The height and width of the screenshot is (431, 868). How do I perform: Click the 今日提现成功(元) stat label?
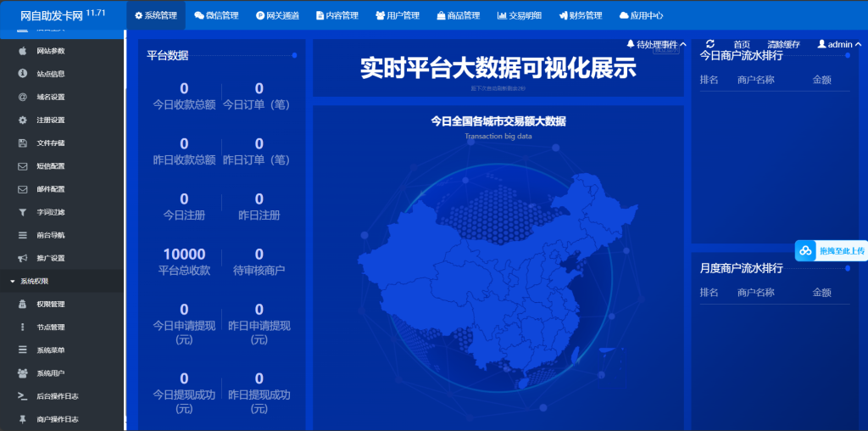184,402
